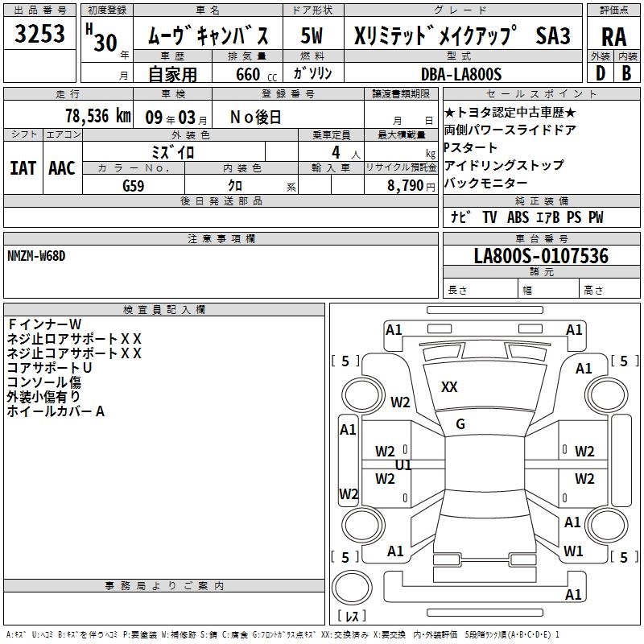Screen dimensions: 644x644
Task: Click the damage code legend at the bottom
Action: [x=283, y=634]
